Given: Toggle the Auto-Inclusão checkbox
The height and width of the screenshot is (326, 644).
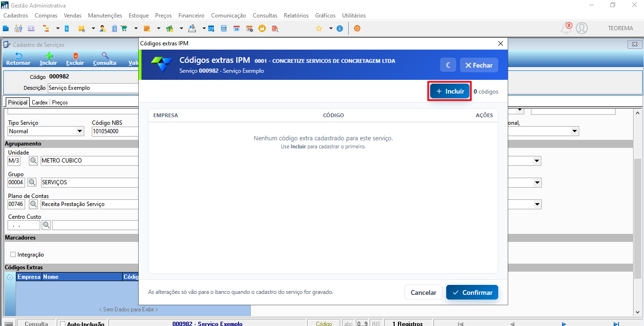Looking at the screenshot, I should pyautogui.click(x=62, y=324).
